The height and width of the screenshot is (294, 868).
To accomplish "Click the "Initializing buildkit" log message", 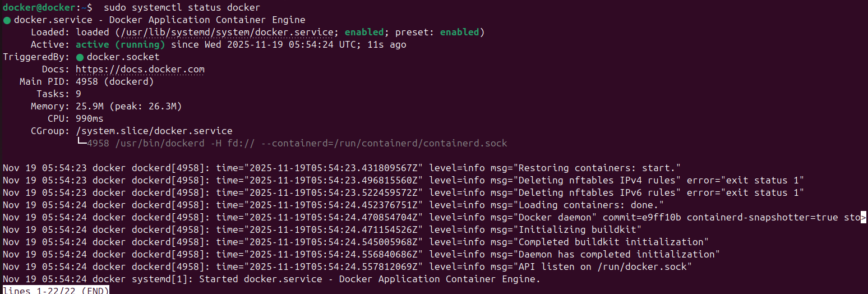I will click(579, 229).
